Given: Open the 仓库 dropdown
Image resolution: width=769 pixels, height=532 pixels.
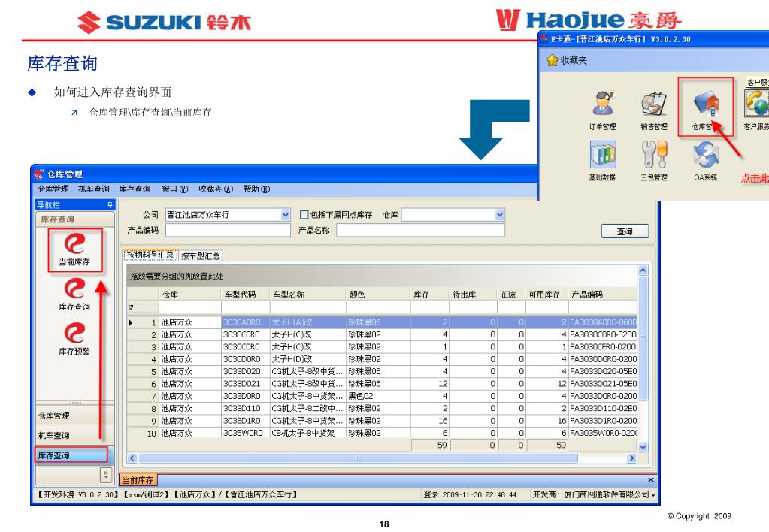Looking at the screenshot, I should click(x=499, y=215).
